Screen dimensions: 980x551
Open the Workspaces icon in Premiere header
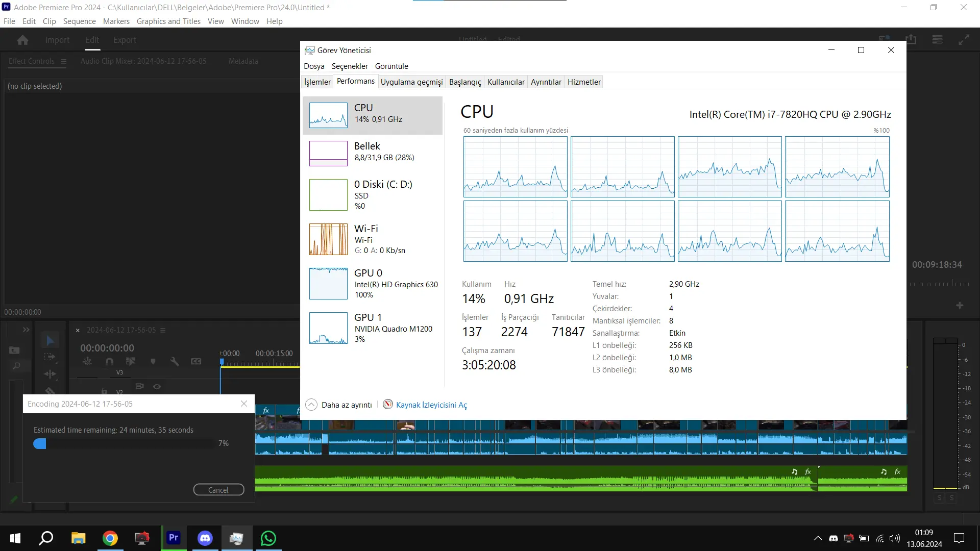(937, 39)
